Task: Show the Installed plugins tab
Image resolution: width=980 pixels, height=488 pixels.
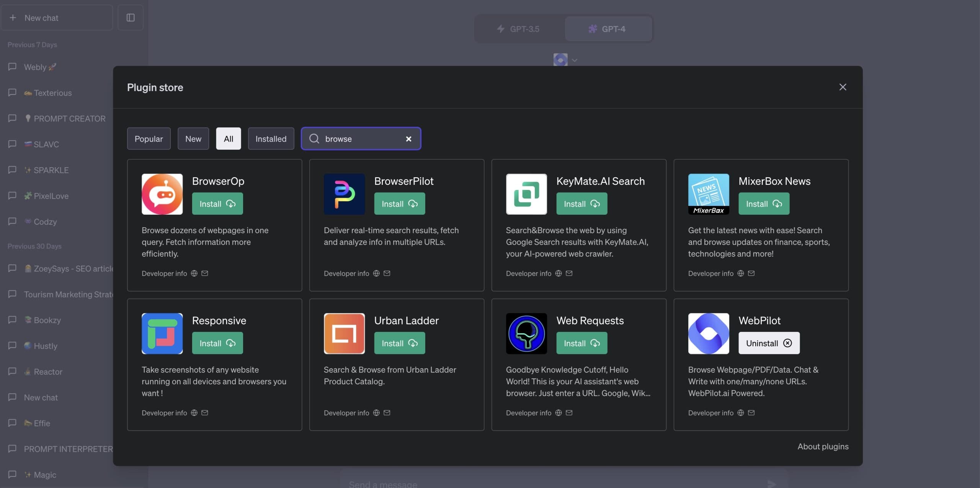Action: [271, 139]
